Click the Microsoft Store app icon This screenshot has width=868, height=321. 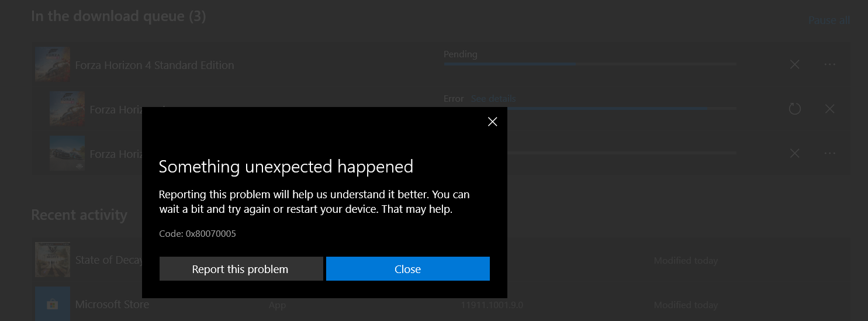coord(53,303)
